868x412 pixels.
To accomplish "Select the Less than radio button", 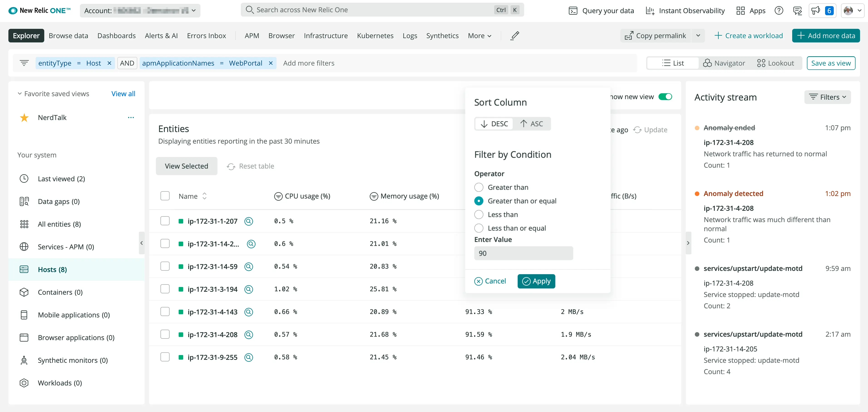I will click(x=479, y=215).
